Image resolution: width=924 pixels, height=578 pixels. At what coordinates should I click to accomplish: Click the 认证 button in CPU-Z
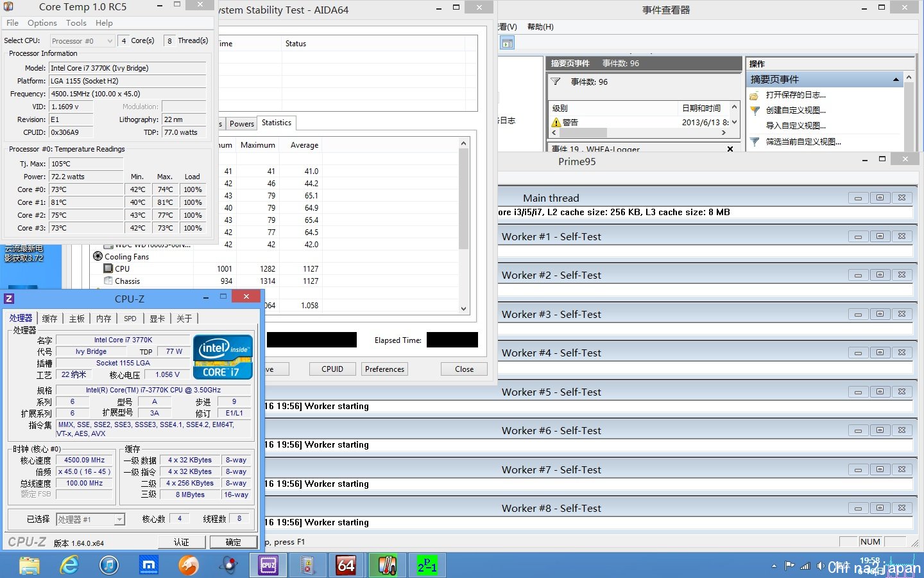(x=182, y=542)
